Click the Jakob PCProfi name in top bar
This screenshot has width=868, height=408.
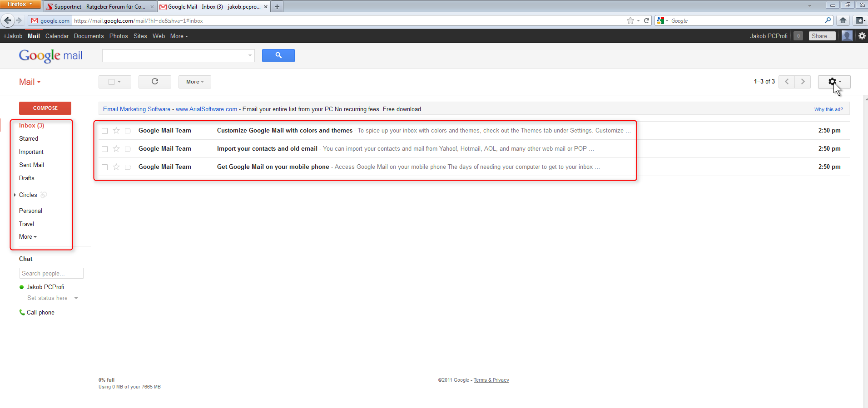pos(769,36)
